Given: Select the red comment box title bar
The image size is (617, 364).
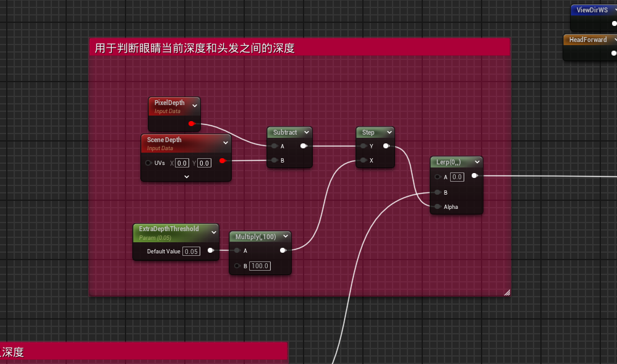Looking at the screenshot, I should 299,47.
